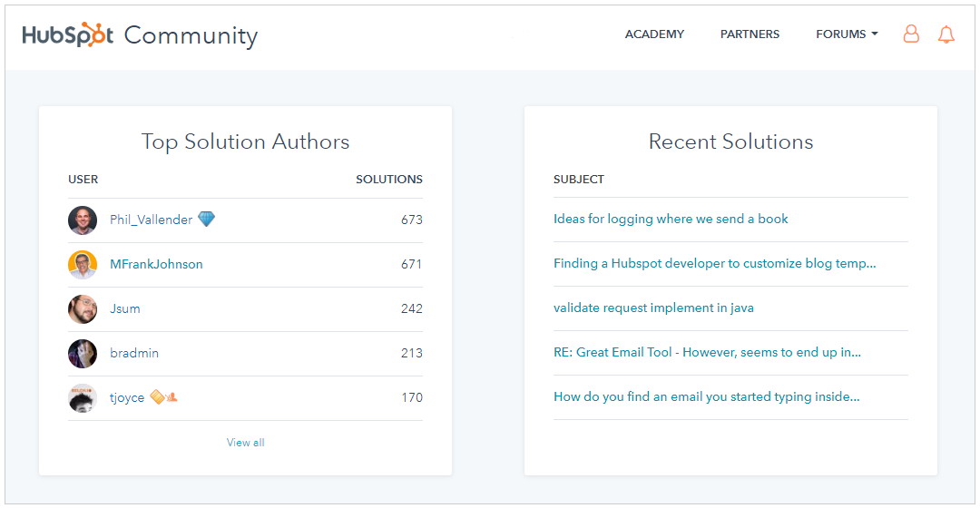Open bradmin's avatar picture
Image resolution: width=980 pixels, height=508 pixels.
[83, 353]
